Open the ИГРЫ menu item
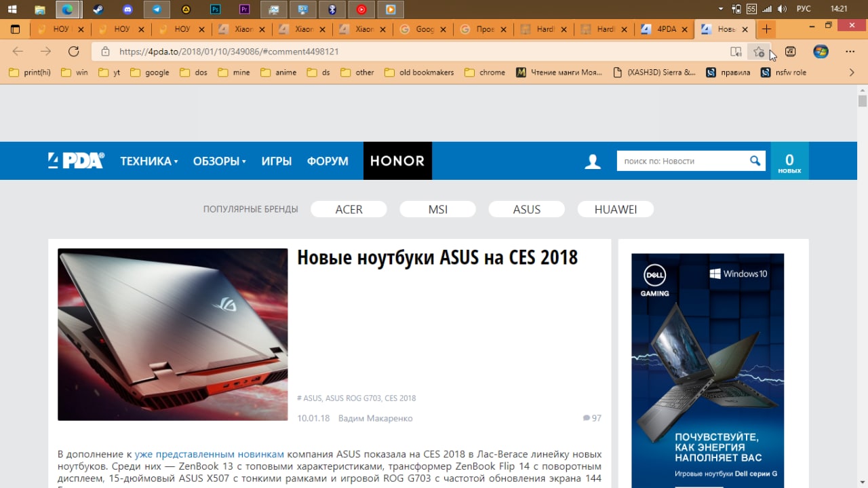Screen dimensions: 868x488 point(277,161)
